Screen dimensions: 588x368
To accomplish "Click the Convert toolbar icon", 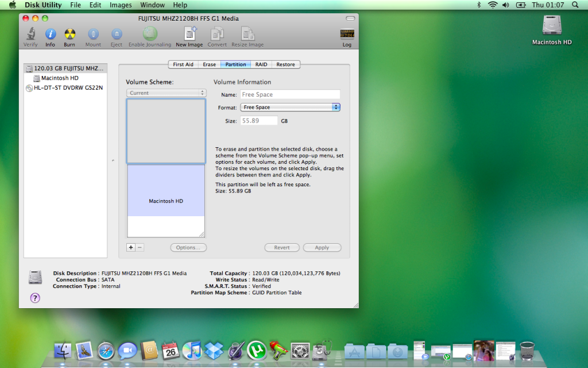I will click(217, 33).
